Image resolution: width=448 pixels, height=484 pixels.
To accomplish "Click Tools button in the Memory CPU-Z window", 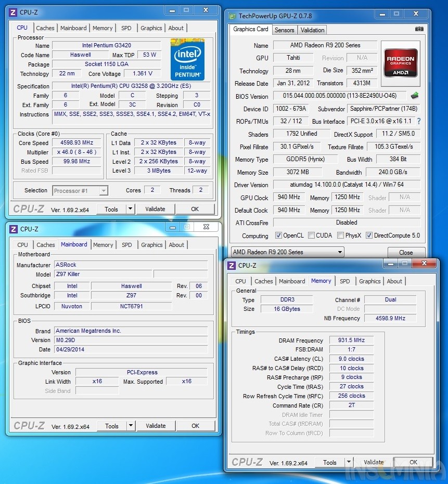I will (x=330, y=462).
